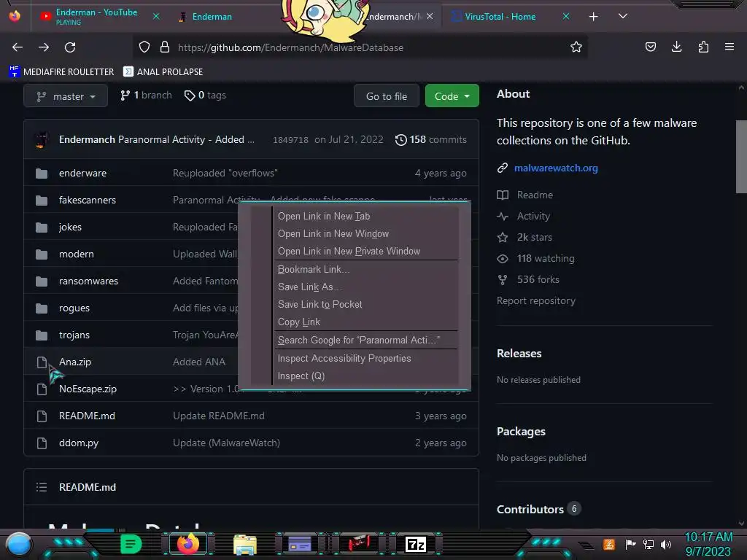Choose Save Link to Pocket
This screenshot has height=560, width=747.
tap(367, 304)
